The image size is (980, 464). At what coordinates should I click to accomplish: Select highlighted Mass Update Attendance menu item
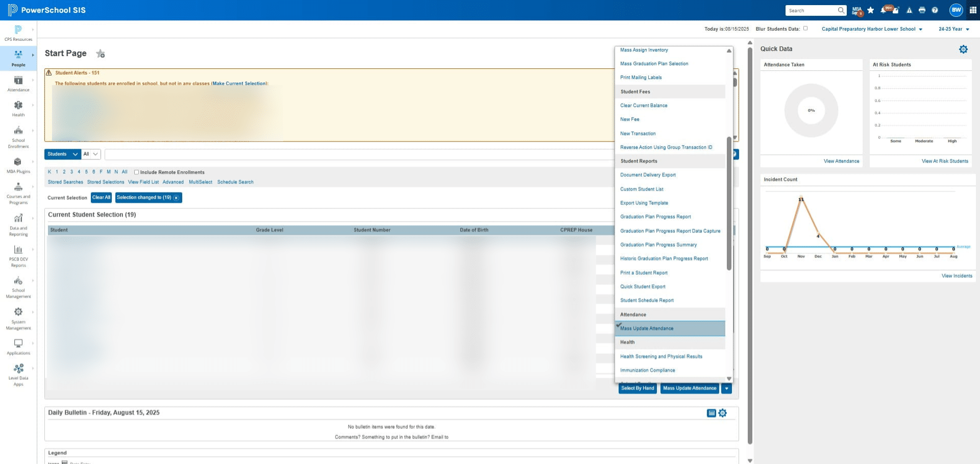click(x=670, y=328)
